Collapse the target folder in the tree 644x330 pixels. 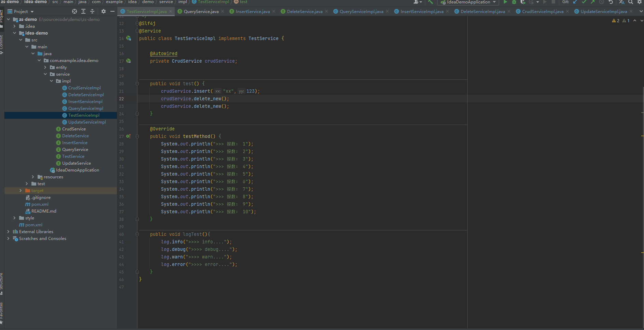tap(21, 190)
